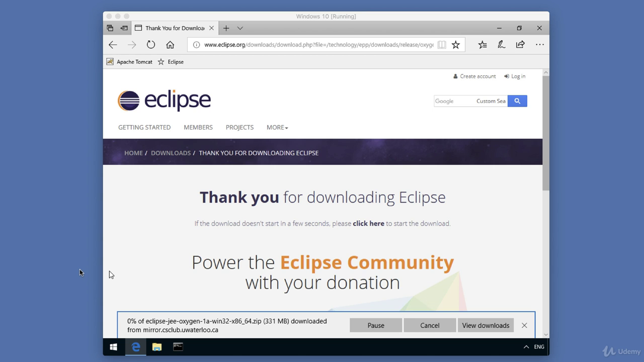The image size is (644, 362).
Task: Click the address bar URL
Action: pos(318,45)
